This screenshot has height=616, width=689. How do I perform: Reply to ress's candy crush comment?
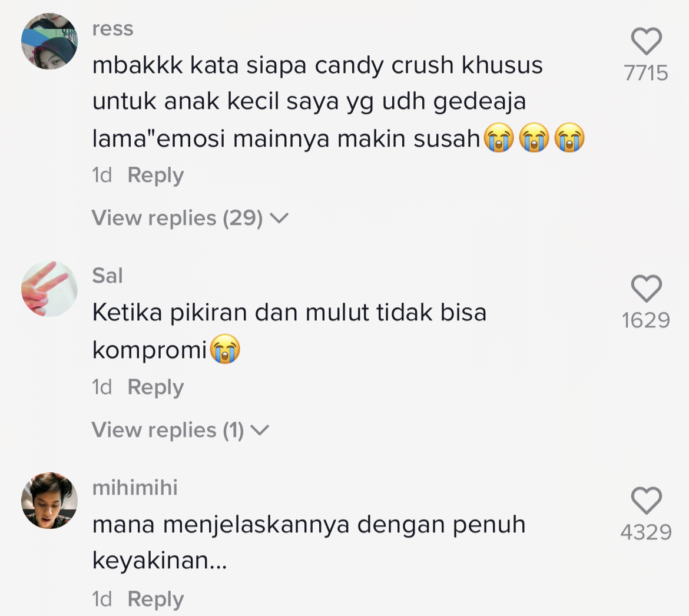[x=155, y=175]
